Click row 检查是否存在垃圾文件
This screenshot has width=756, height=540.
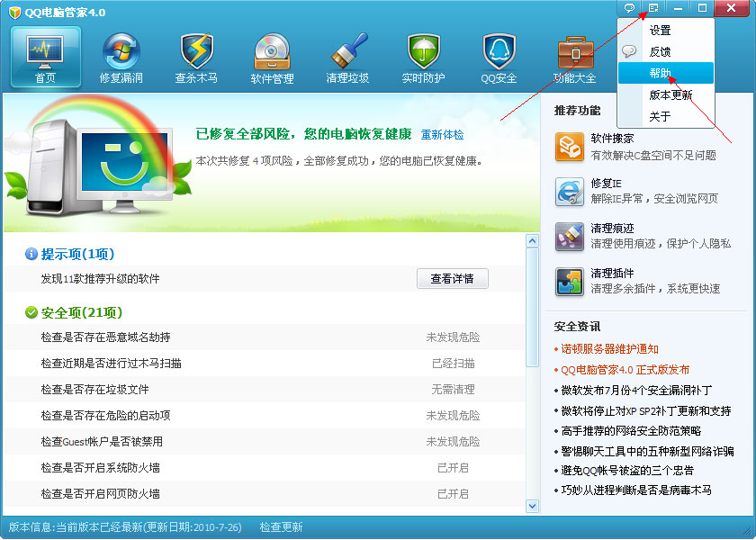click(265, 390)
